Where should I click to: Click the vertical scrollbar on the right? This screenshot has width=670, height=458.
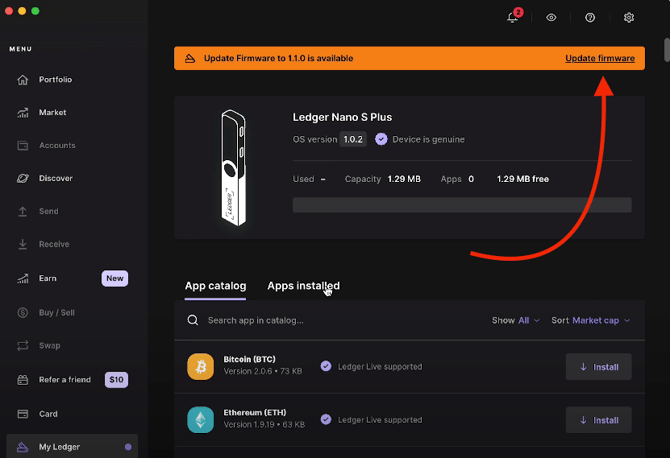point(667,50)
